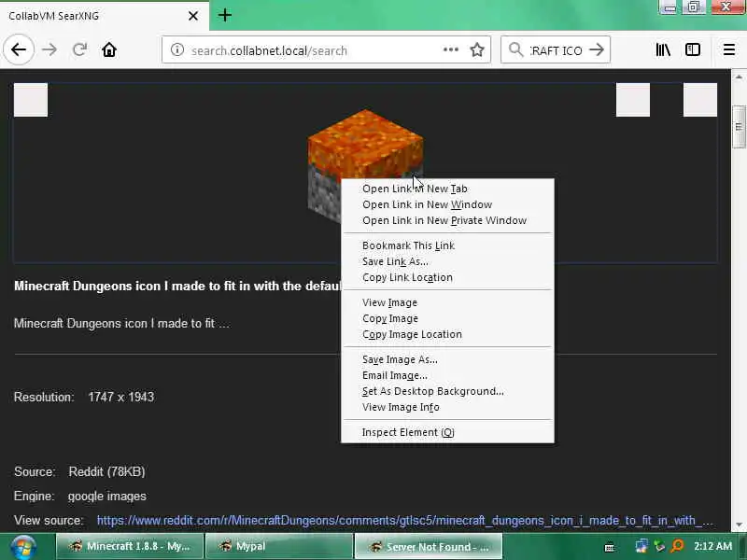Click the network tray icon
747x560 pixels.
(x=641, y=546)
